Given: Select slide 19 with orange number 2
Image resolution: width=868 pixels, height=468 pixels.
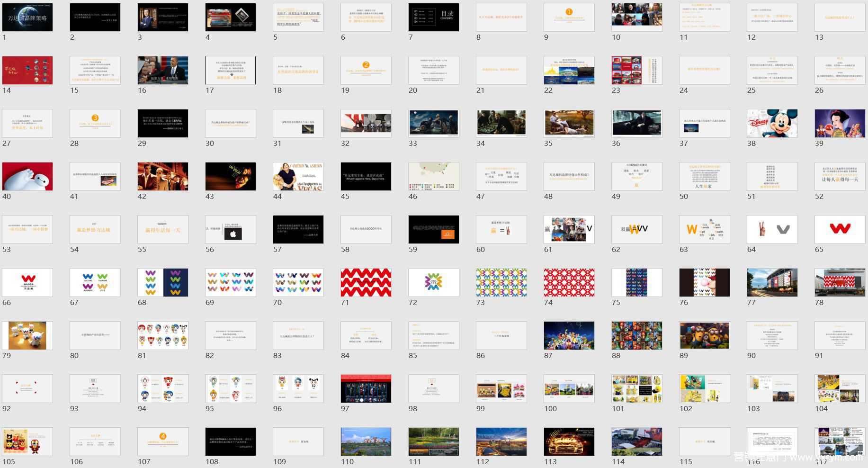Looking at the screenshot, I should 366,71.
